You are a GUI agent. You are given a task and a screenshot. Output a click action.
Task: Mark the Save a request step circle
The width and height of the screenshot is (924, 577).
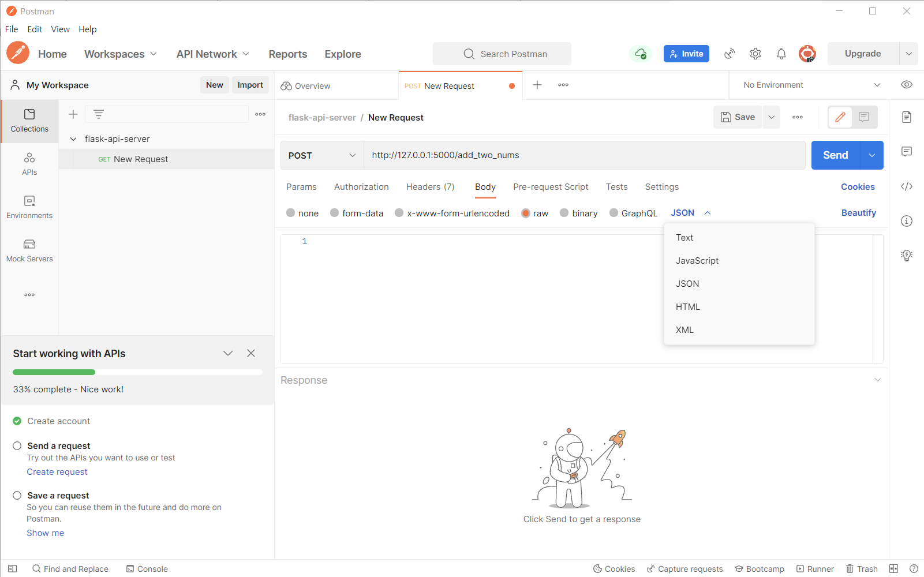(17, 495)
